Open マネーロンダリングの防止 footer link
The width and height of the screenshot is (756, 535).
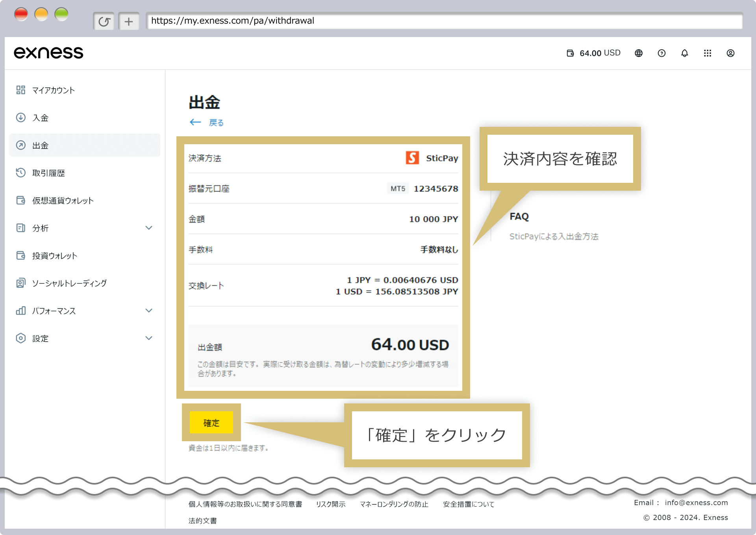point(394,504)
